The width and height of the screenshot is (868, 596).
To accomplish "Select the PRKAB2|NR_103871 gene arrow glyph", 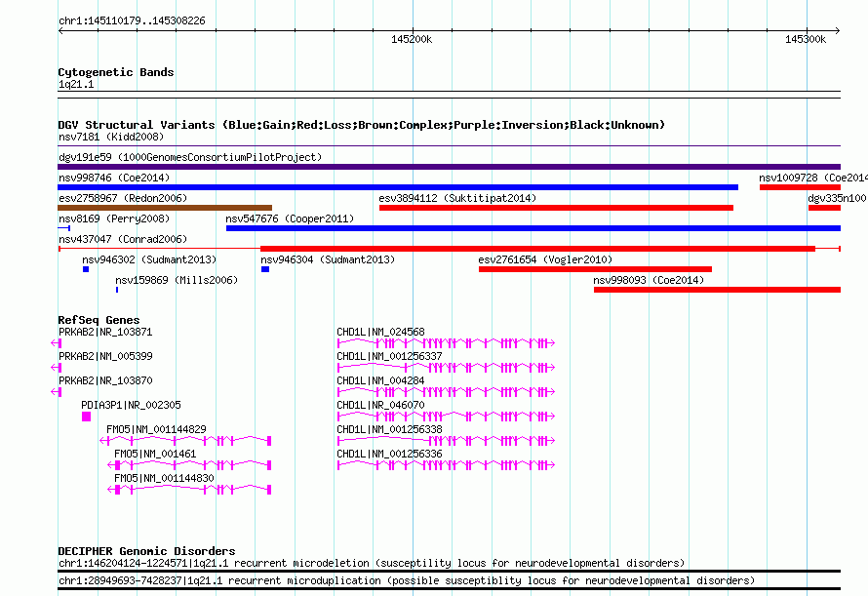I will click(x=56, y=343).
